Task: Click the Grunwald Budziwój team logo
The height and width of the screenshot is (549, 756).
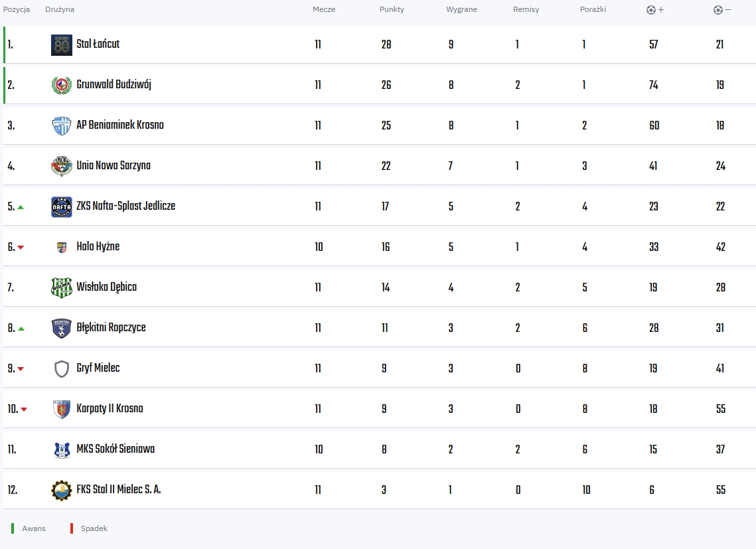Action: pos(62,86)
